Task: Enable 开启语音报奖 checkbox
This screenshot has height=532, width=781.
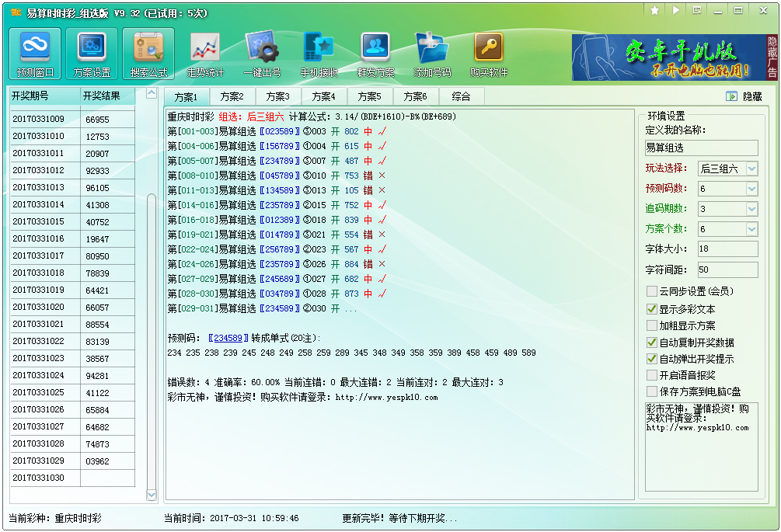Action: [x=651, y=375]
